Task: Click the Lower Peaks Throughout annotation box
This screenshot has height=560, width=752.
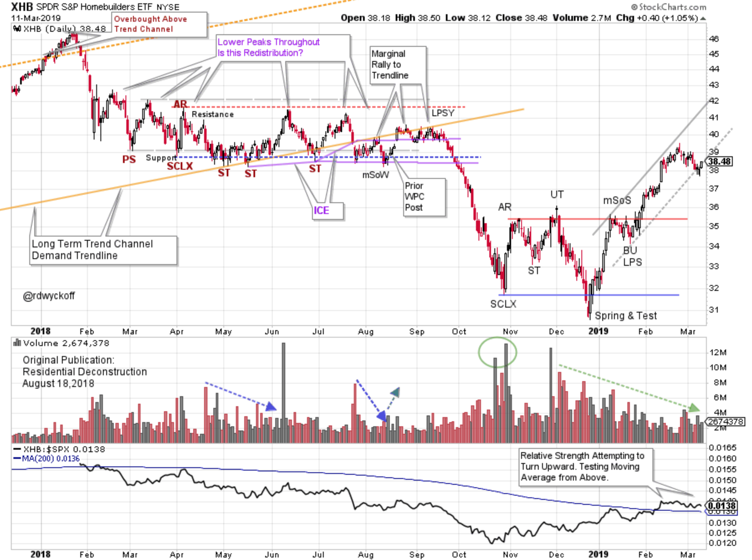Action: 283,48
